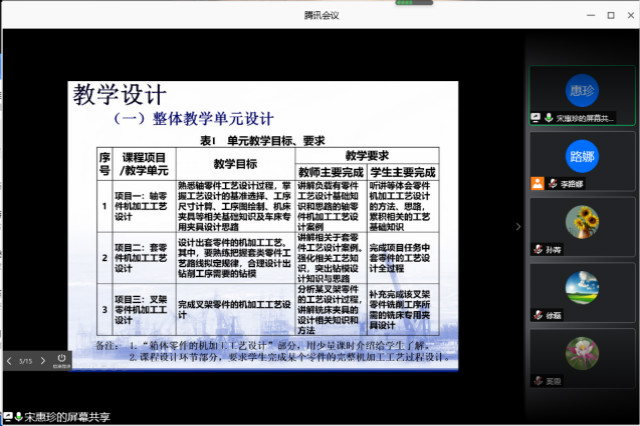Click the 3/15 slide page counter

27,360
